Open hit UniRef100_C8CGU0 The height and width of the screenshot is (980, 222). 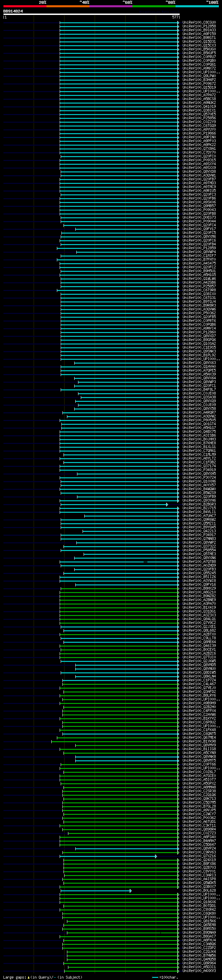199,23
